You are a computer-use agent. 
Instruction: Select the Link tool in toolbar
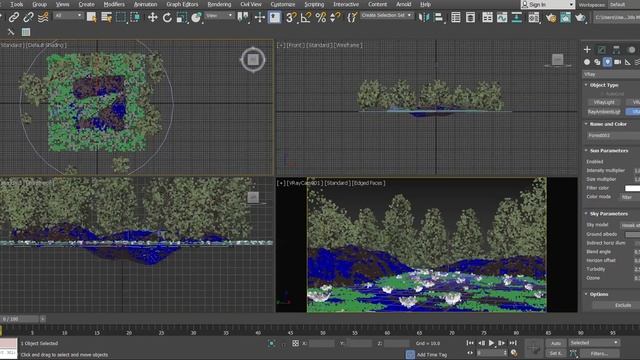(x=14, y=18)
